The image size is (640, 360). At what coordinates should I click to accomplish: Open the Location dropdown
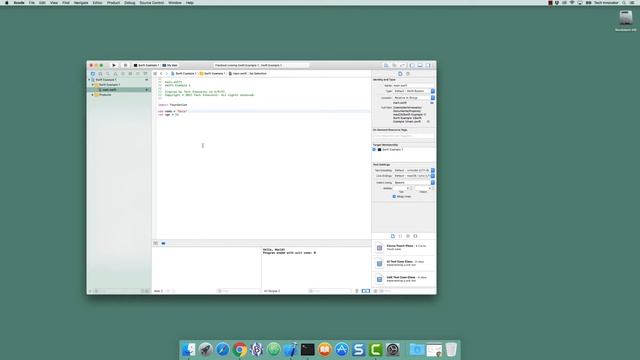click(414, 98)
